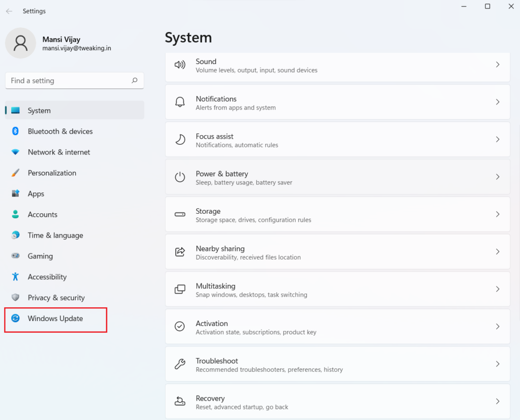Click the Multitasking windows icon
The height and width of the screenshot is (420, 520).
point(180,289)
